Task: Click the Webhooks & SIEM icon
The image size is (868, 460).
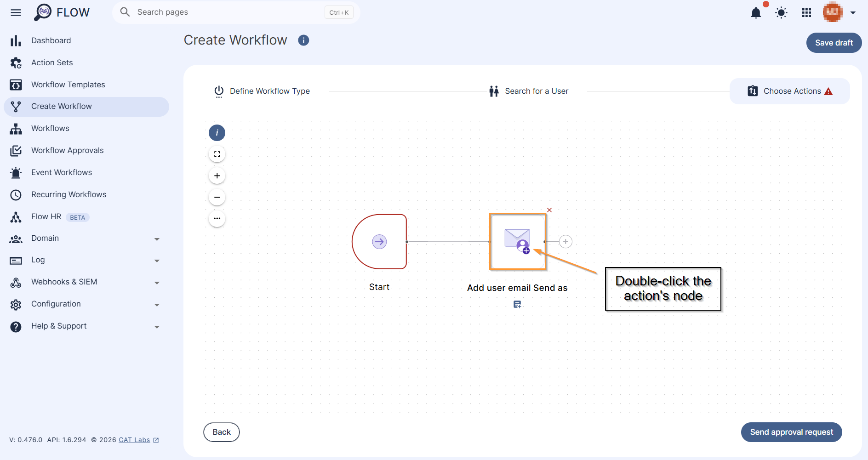Action: click(x=16, y=283)
